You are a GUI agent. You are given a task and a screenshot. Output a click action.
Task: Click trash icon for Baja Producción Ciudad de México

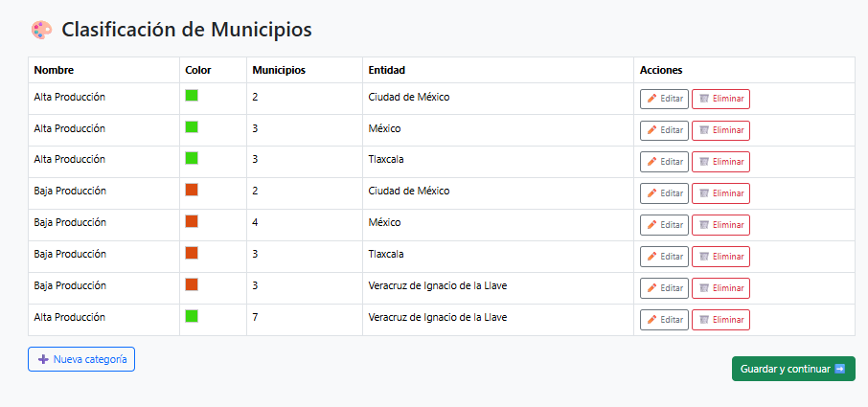704,193
